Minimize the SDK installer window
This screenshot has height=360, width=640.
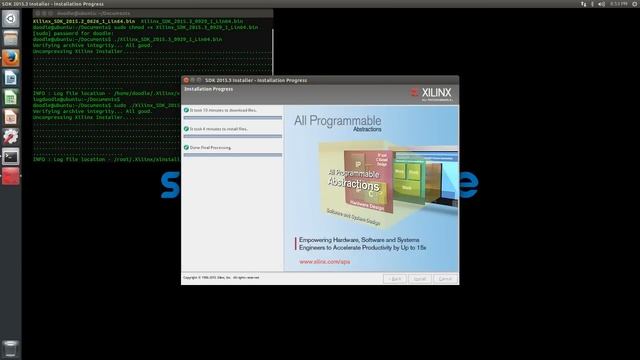tap(193, 80)
